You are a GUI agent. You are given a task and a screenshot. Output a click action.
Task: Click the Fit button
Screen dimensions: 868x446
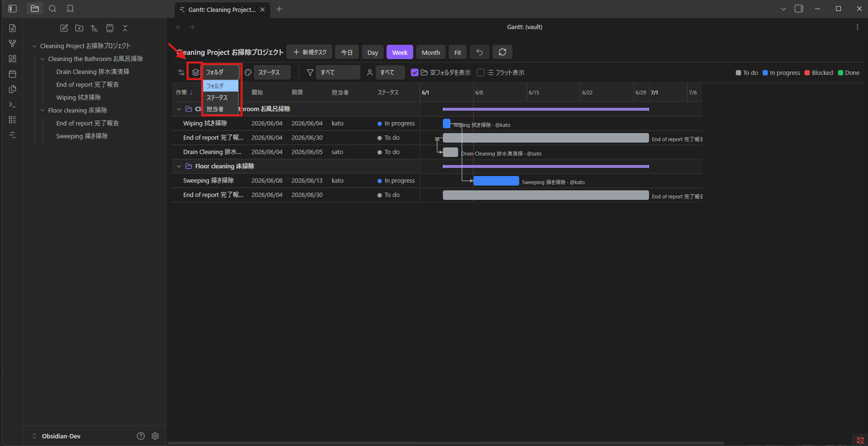click(457, 52)
